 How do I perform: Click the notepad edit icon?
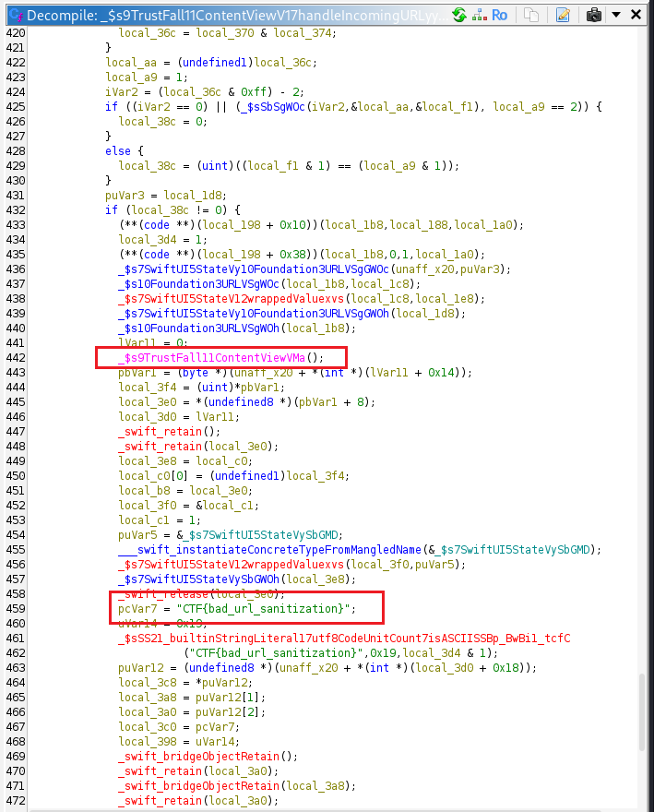(x=563, y=15)
